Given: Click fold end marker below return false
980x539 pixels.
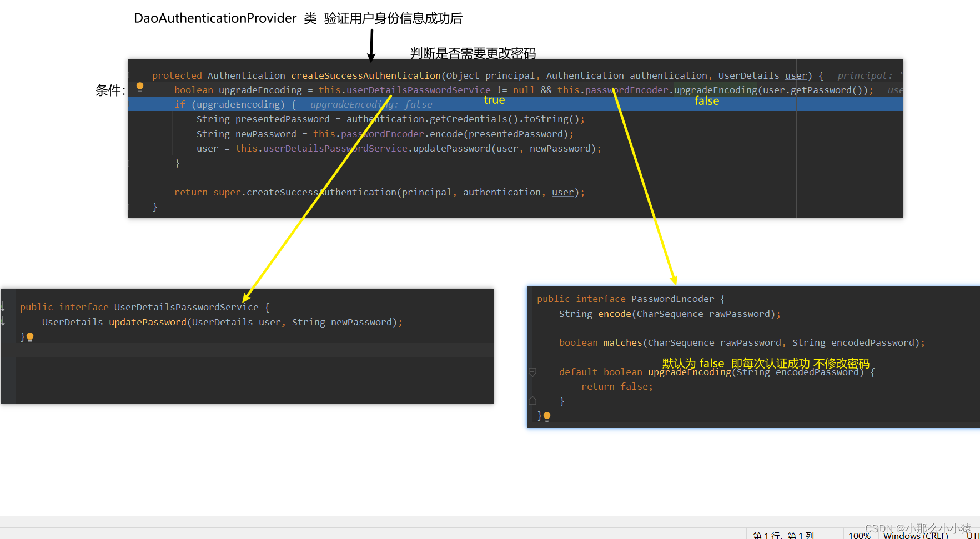Looking at the screenshot, I should pyautogui.click(x=532, y=401).
